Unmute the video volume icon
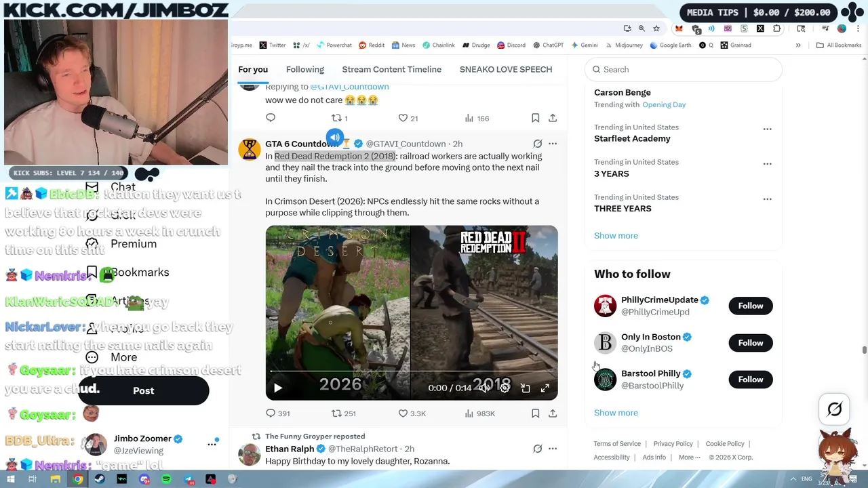 tap(484, 388)
